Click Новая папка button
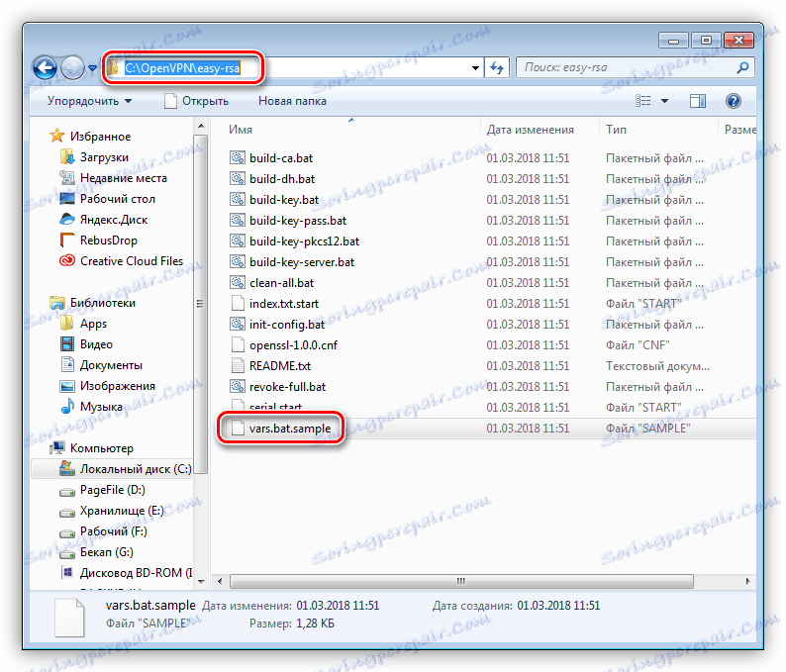 coord(292,101)
